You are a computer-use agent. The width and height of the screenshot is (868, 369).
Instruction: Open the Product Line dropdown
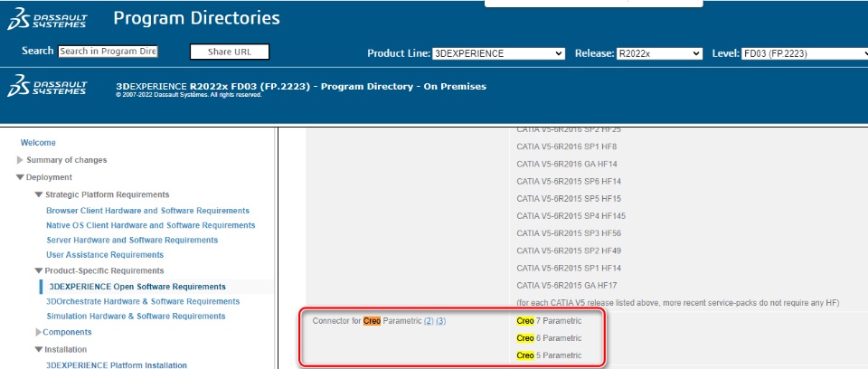[498, 53]
